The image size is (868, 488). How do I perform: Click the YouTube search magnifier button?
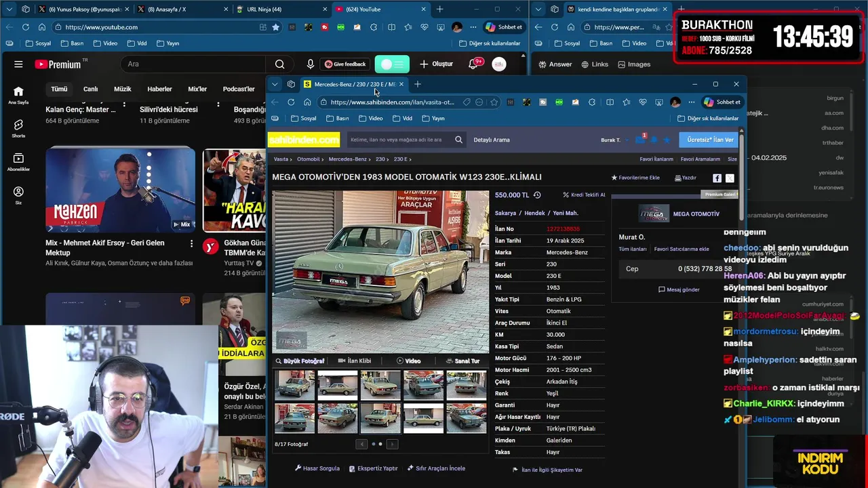279,64
